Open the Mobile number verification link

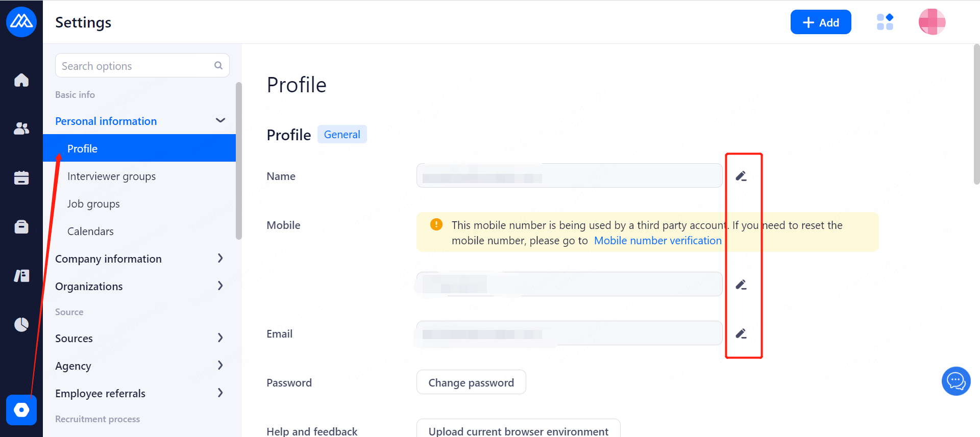(x=657, y=241)
